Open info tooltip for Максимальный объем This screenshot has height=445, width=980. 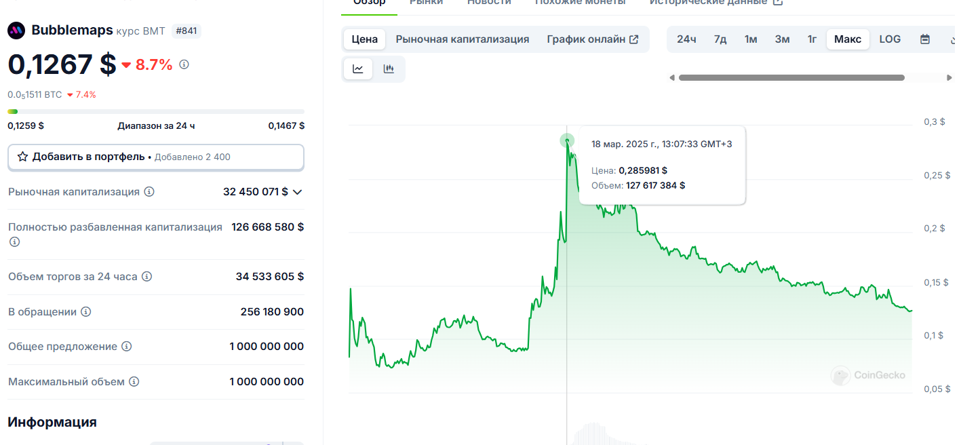pyautogui.click(x=134, y=382)
